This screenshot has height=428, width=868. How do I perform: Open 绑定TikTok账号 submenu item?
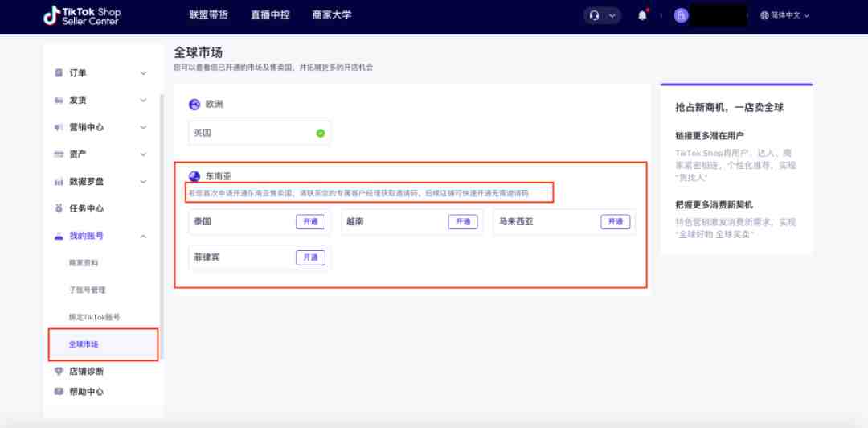94,317
